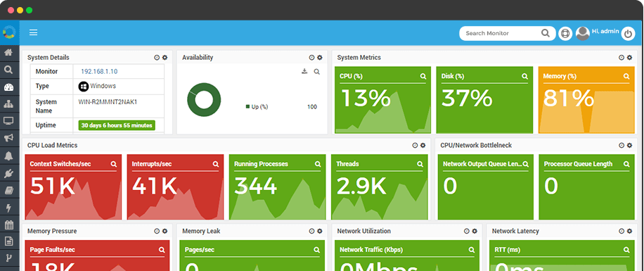This screenshot has height=271, width=644.
Task: Open Availability panel gear settings
Action: [x=320, y=58]
